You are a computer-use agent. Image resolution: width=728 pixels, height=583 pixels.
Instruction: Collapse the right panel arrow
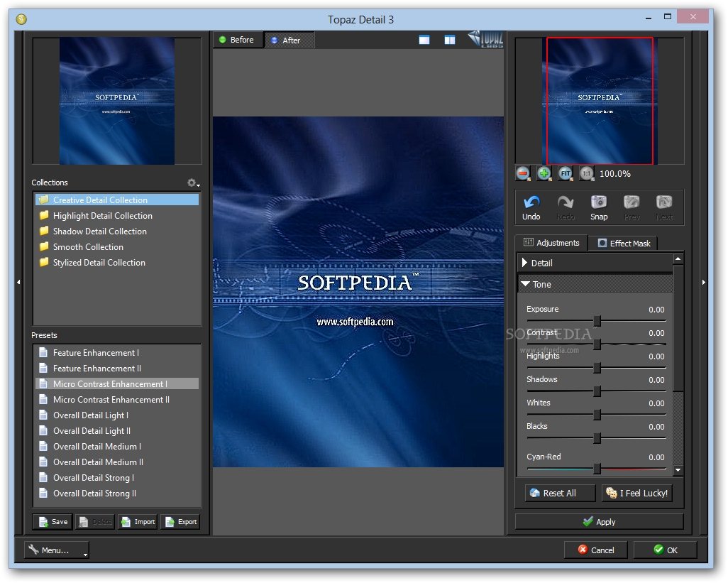pyautogui.click(x=704, y=282)
